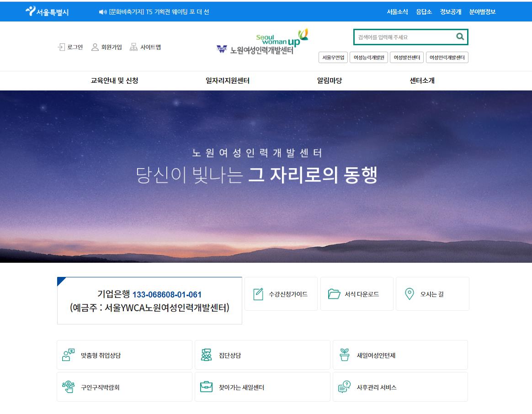532x414 pixels.
Task: Open the 교육안내 및 신청 menu
Action: click(114, 81)
